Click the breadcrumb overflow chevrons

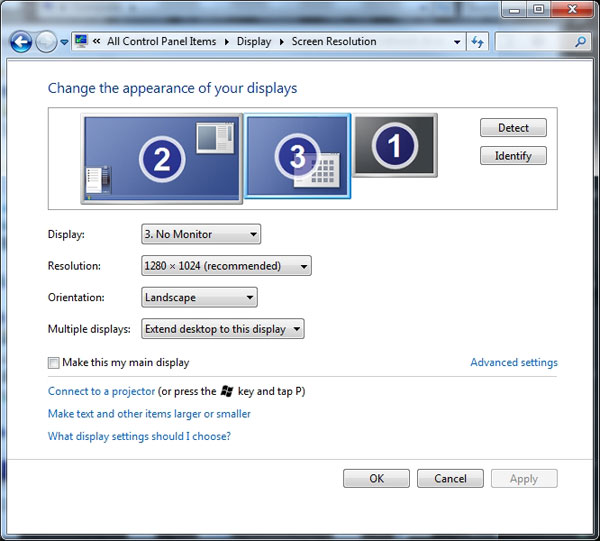(96, 41)
